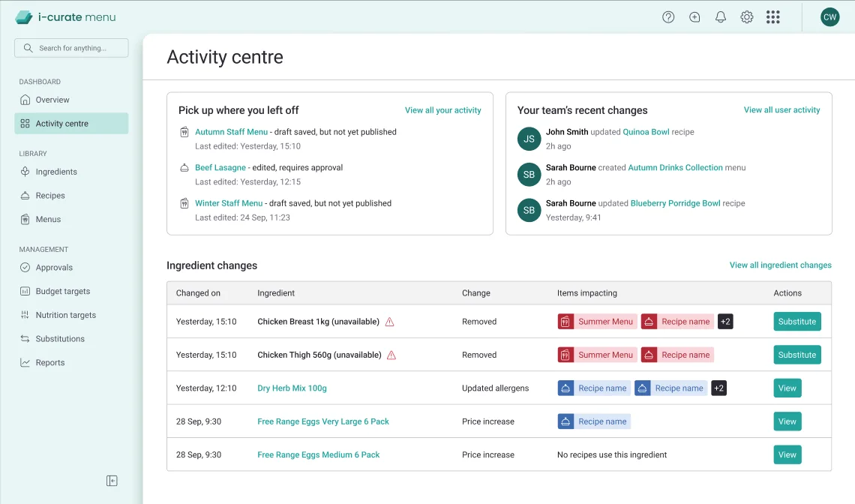Substitute Chicken Breast 1kg
The image size is (855, 504).
796,322
